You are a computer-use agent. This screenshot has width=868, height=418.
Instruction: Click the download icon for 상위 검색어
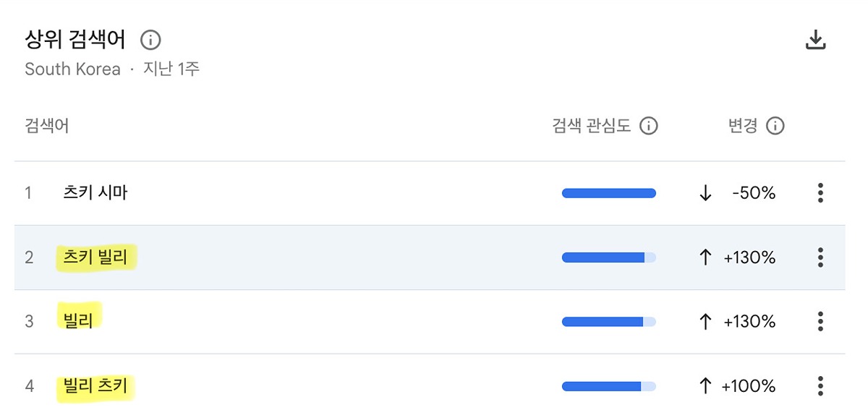pyautogui.click(x=815, y=40)
